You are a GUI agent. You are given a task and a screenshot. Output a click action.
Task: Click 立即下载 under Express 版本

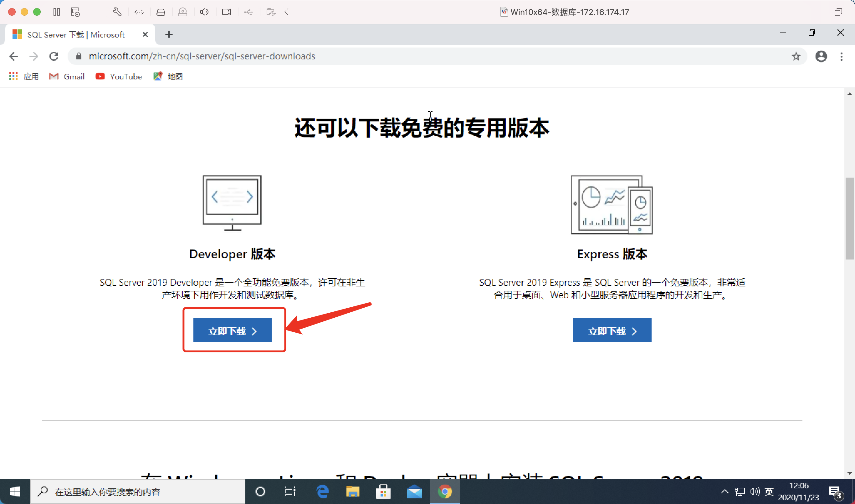612,330
